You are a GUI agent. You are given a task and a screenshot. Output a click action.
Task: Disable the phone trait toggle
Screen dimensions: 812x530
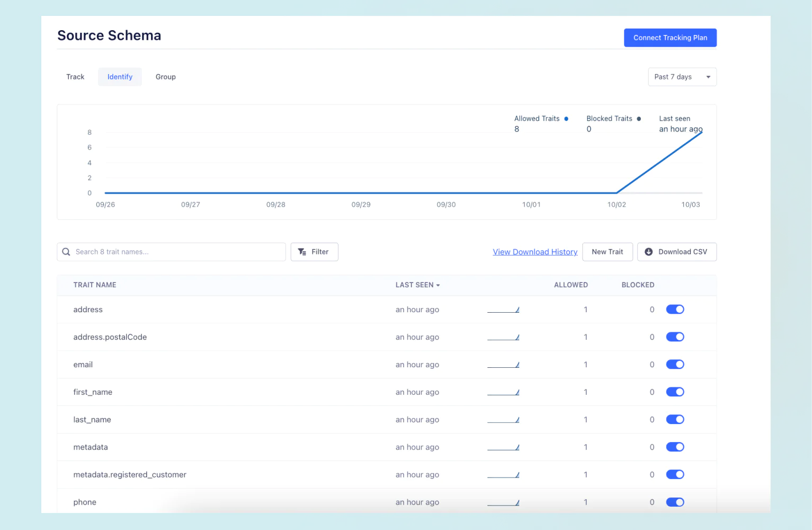point(675,502)
